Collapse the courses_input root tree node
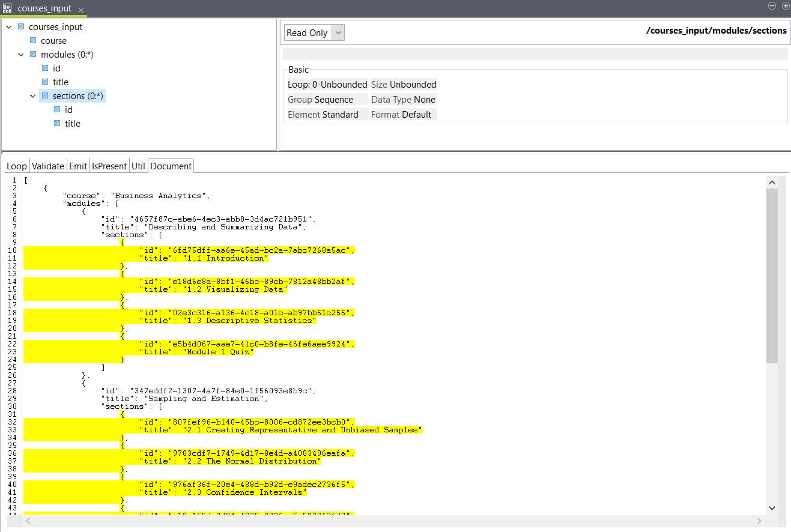The image size is (791, 532). tap(9, 27)
